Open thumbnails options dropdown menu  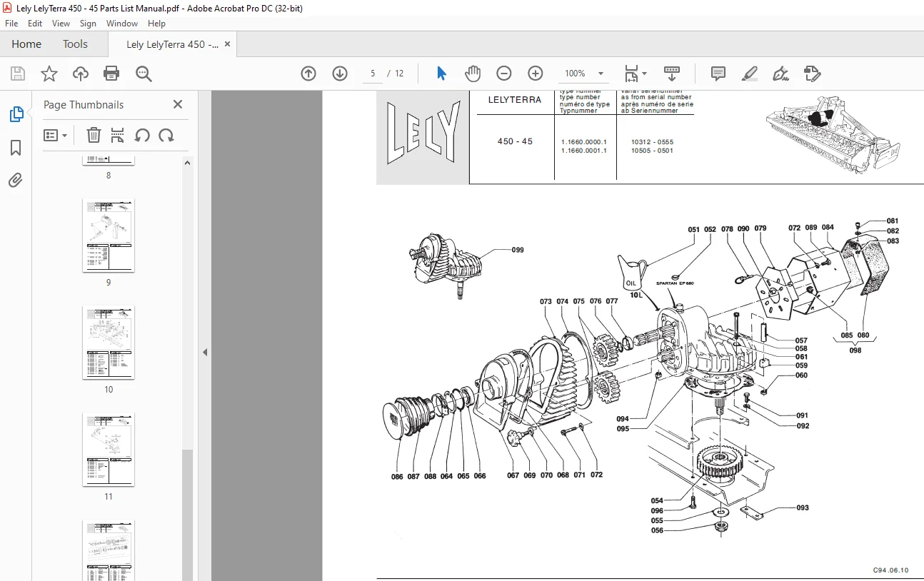[55, 135]
